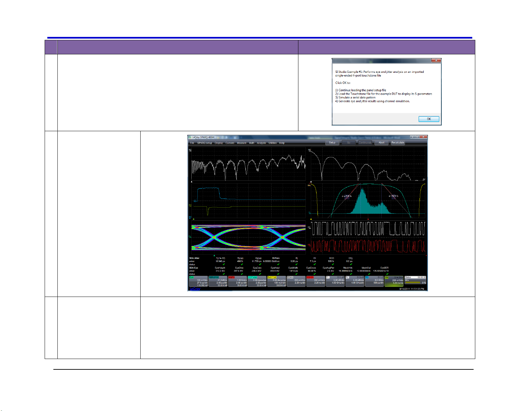The height and width of the screenshot is (411, 532).
Task: Select the EyeCross value 50.58 %
Action: pyautogui.click(x=311, y=271)
